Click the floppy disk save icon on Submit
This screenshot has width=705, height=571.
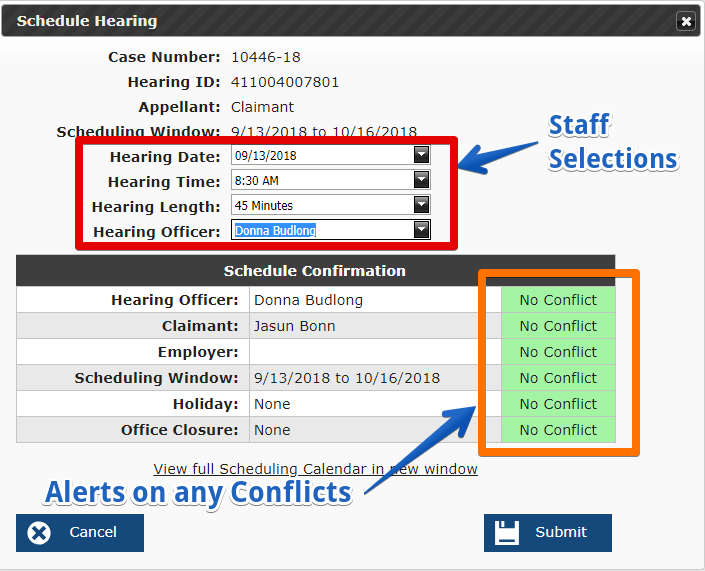click(x=507, y=533)
